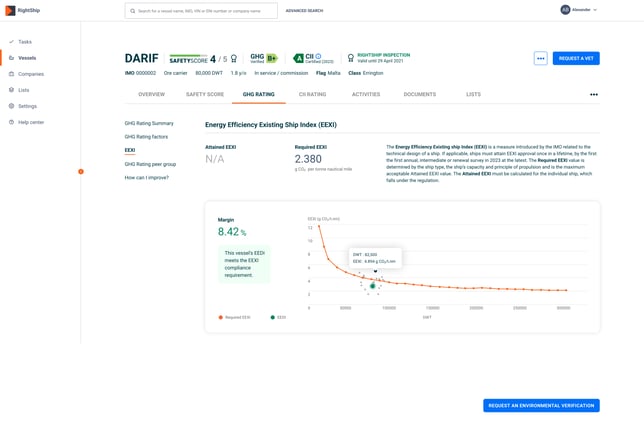This screenshot has width=644, height=429.
Task: Go to GHG Rating Summary section
Action: click(x=149, y=123)
